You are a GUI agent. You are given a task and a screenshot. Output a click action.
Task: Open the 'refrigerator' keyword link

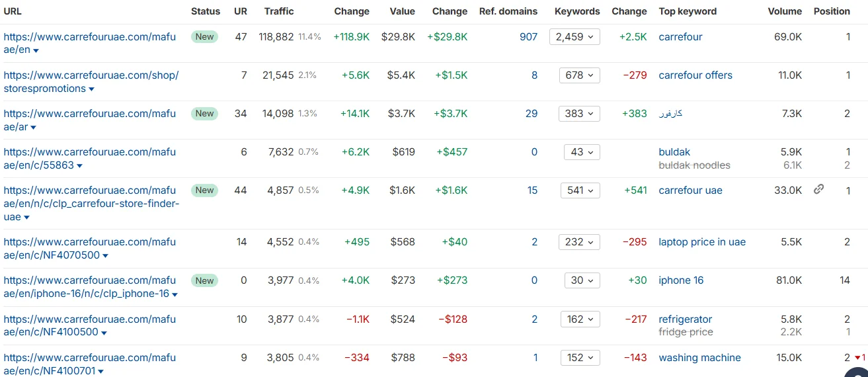[x=686, y=319]
